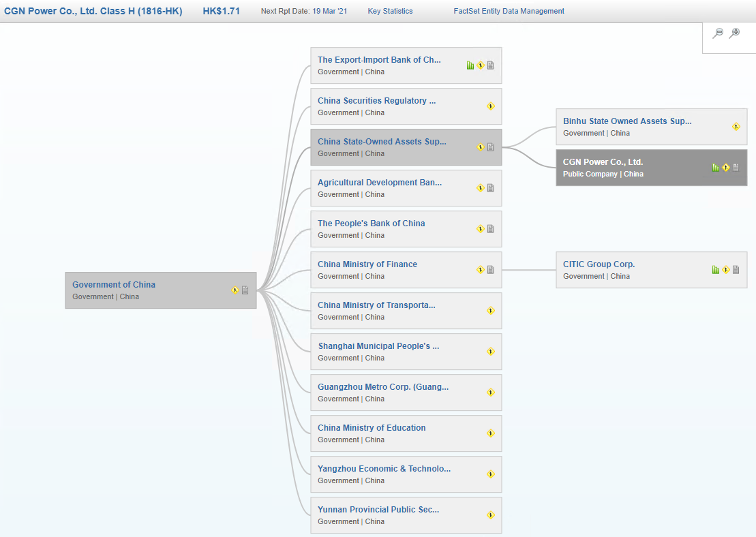Open Yangzhou Economic & Technolo... link

tap(384, 469)
